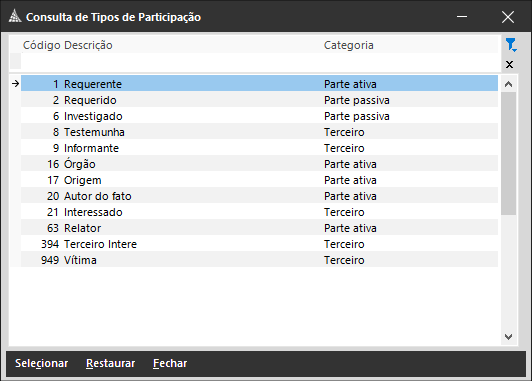Viewport: 532px width, 381px height.
Task: Select the Vítima row
Action: (259, 260)
